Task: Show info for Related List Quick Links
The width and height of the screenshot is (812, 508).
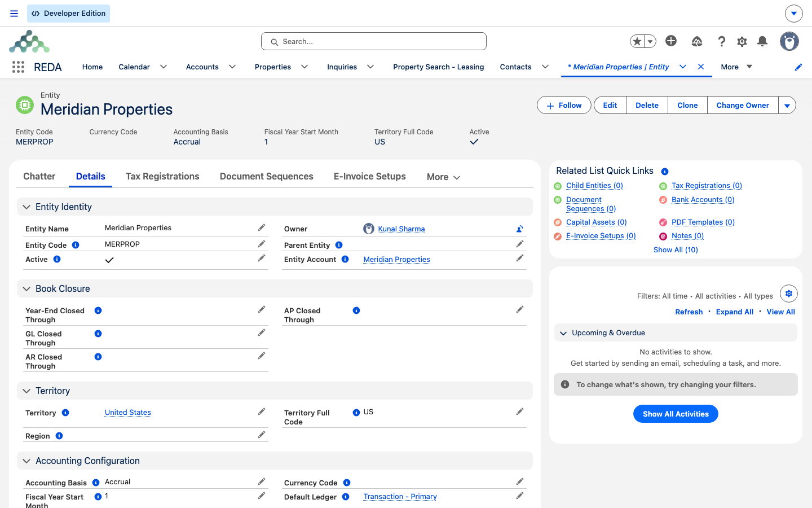Action: [x=665, y=171]
